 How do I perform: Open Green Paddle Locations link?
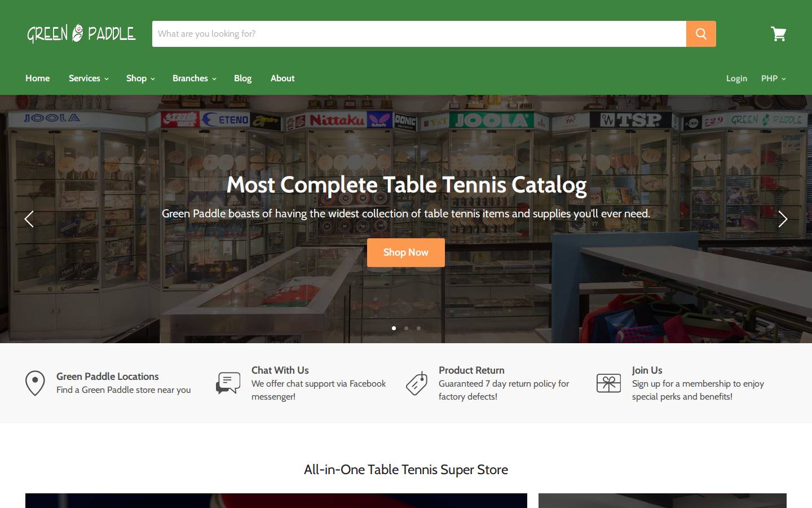coord(107,376)
